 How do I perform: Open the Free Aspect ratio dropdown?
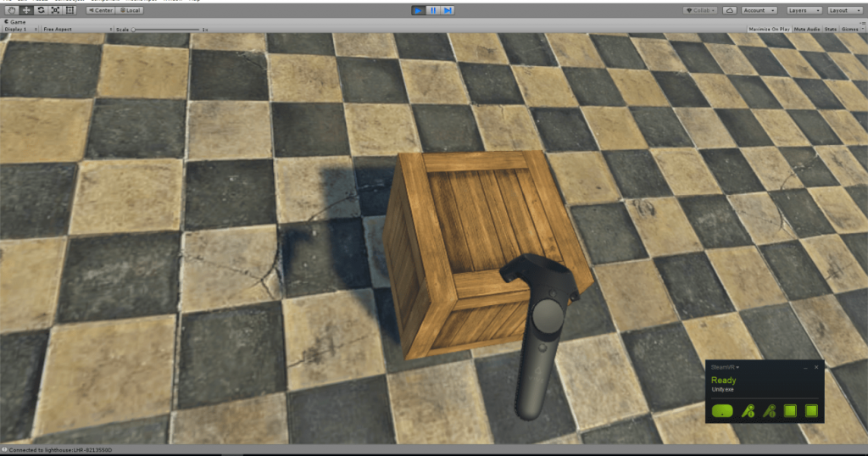point(77,29)
